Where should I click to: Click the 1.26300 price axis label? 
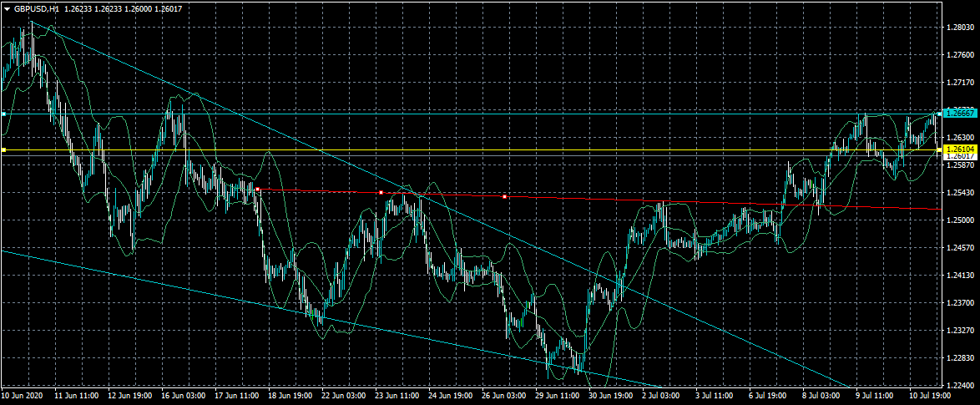pos(960,138)
